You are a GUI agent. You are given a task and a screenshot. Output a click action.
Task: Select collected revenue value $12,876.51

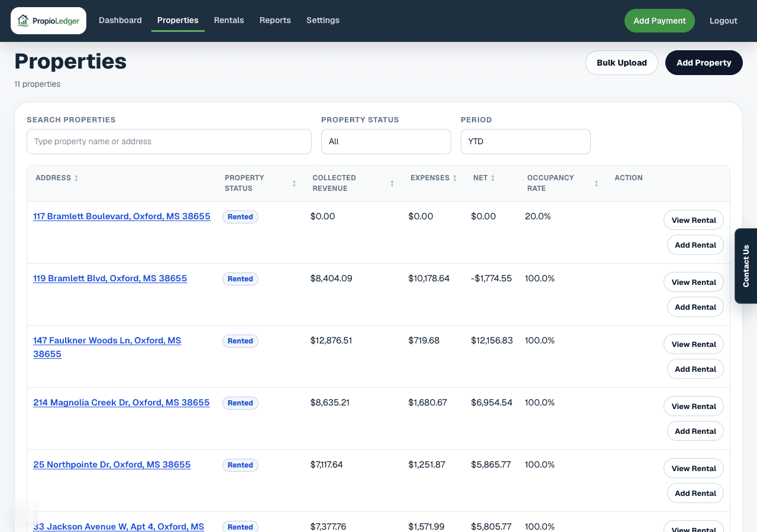point(331,340)
